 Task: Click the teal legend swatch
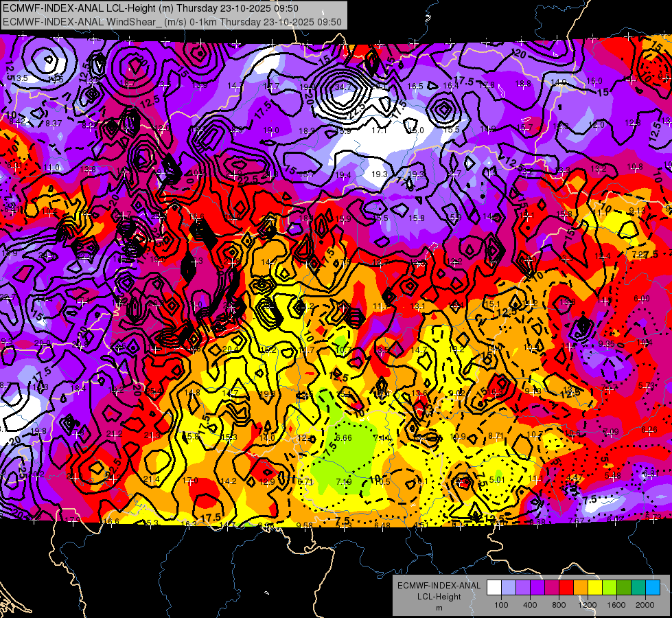click(x=638, y=588)
